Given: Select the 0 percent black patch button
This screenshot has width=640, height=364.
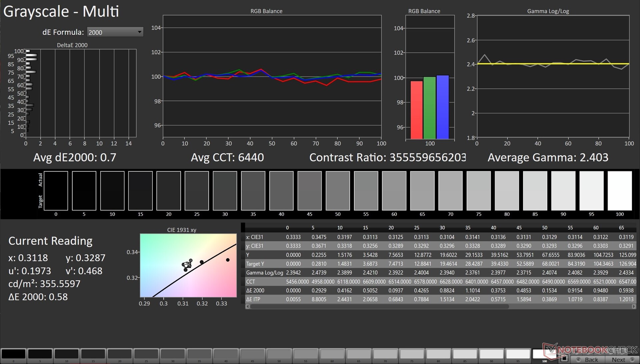Looking at the screenshot, I should [13, 354].
